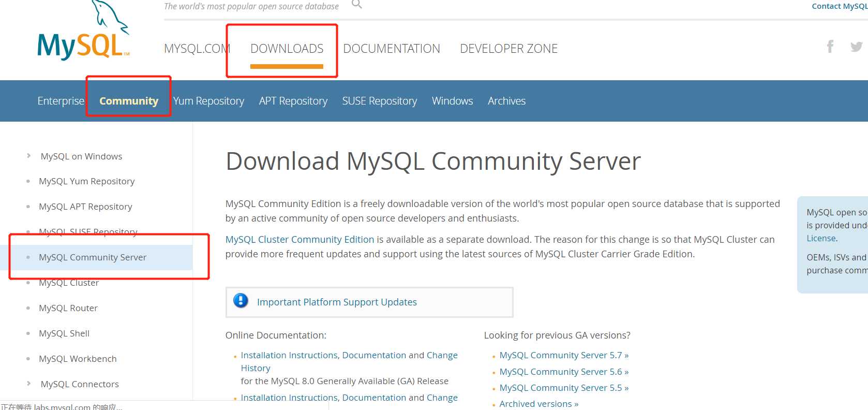Screen dimensions: 868x410
Task: Open MySQL Connectors in sidebar
Action: coord(80,384)
